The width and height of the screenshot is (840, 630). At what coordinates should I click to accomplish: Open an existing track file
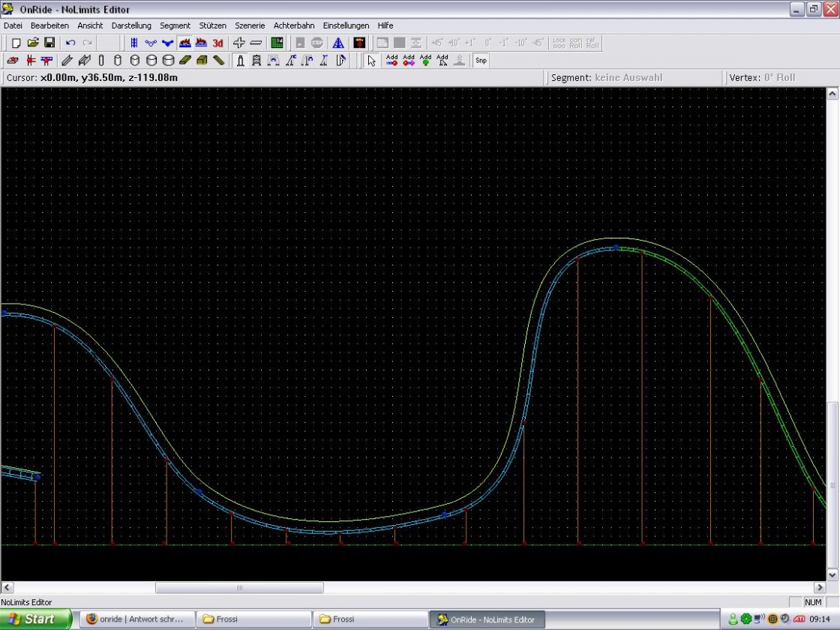[x=33, y=43]
